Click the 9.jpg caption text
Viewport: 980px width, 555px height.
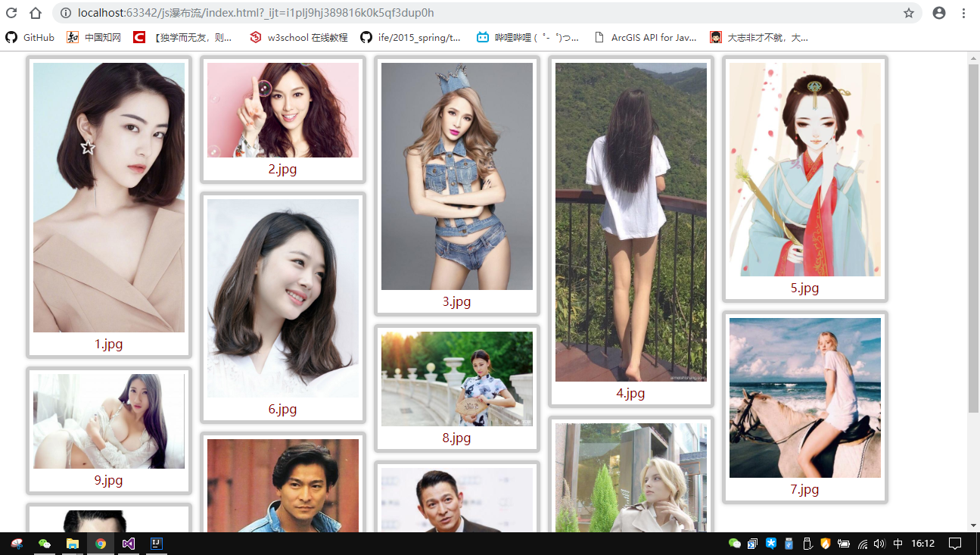109,480
